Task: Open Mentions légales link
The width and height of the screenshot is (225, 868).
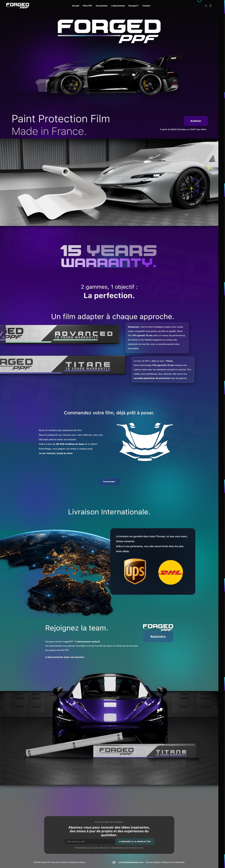Action: [153, 862]
